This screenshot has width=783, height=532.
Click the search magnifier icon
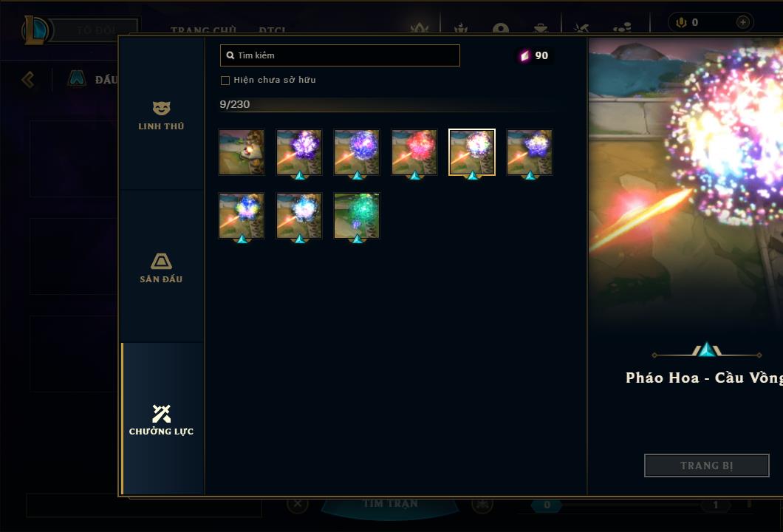(x=230, y=55)
